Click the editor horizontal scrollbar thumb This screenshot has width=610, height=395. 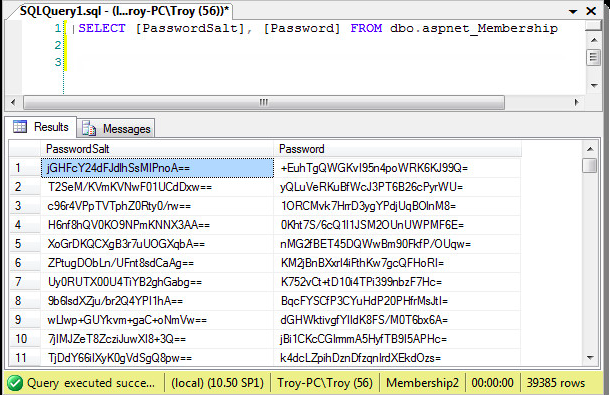click(264, 102)
